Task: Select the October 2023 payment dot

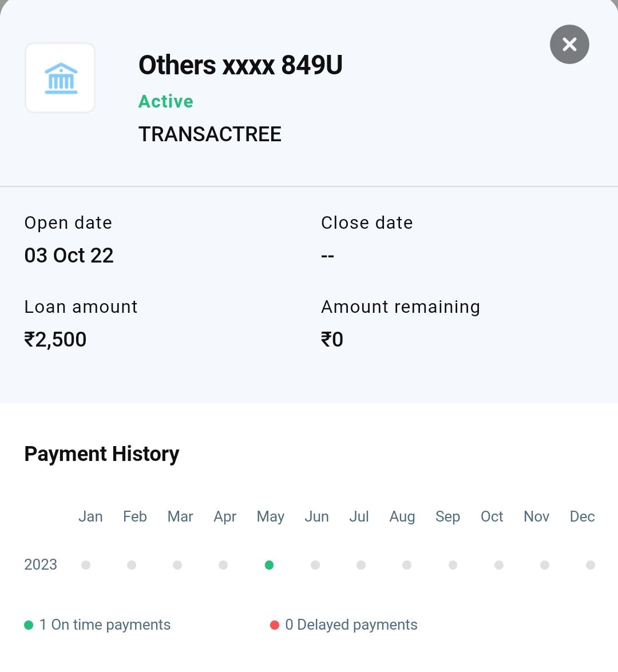Action: (x=499, y=565)
